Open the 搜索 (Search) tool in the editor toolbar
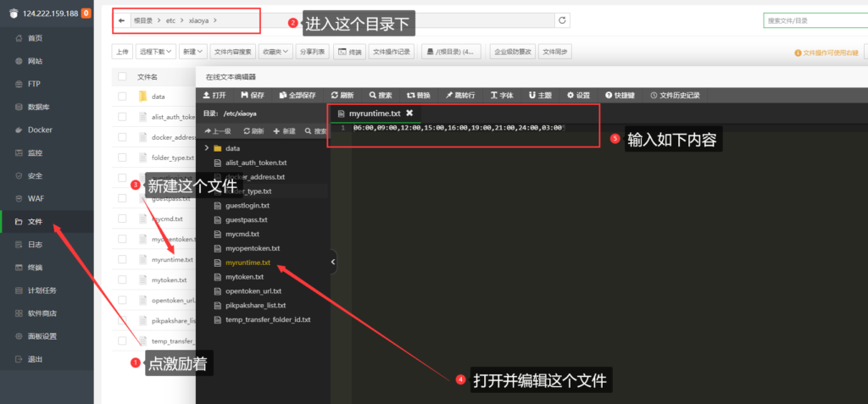 (x=379, y=95)
